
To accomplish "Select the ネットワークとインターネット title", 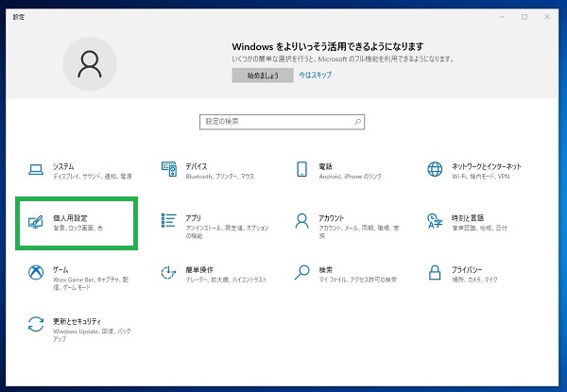I will coord(487,166).
